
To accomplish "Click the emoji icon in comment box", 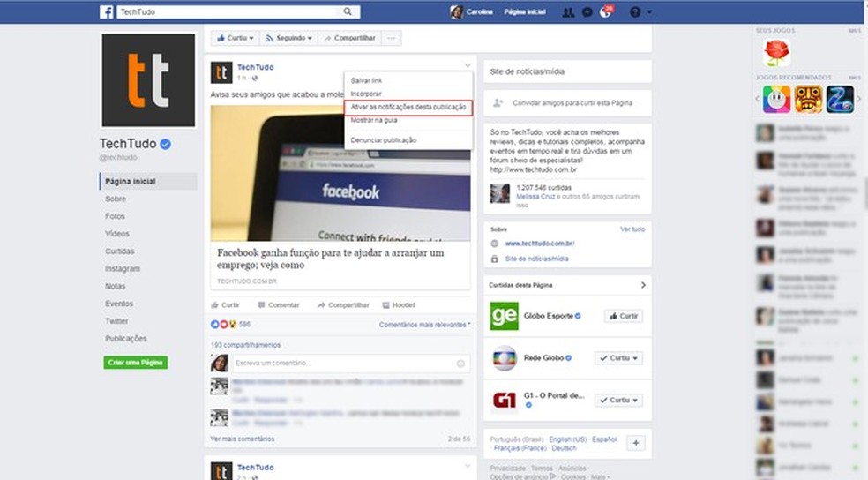I will click(x=460, y=364).
